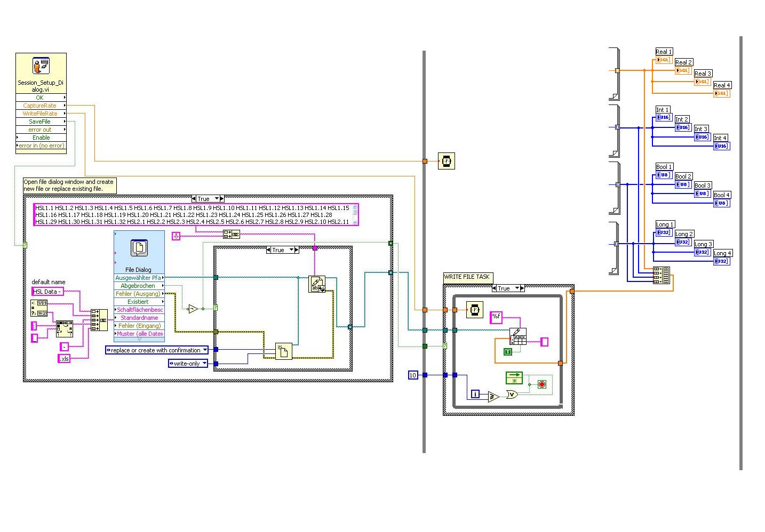Click the small Concatenate Strings node under HSL list

(232, 234)
